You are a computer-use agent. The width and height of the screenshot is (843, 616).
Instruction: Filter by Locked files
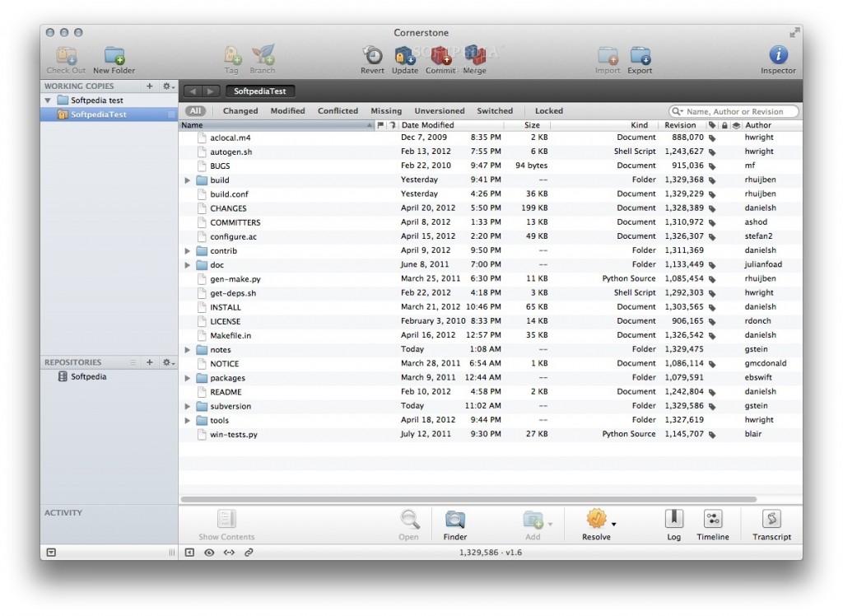(x=549, y=111)
